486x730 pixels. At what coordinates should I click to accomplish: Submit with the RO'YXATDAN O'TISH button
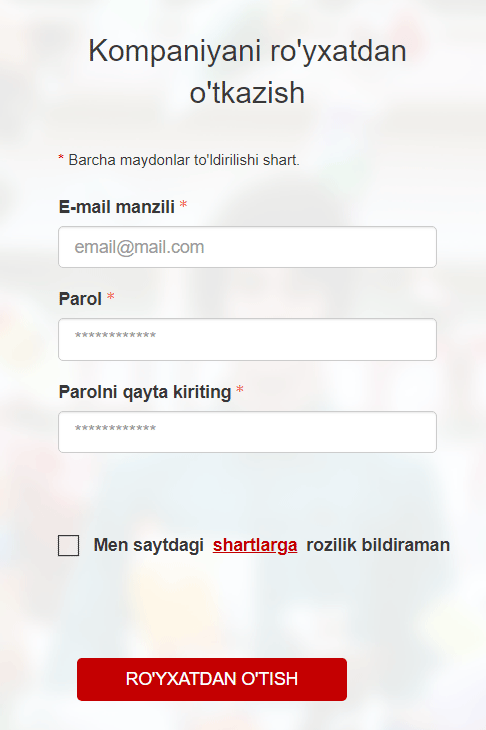point(212,679)
